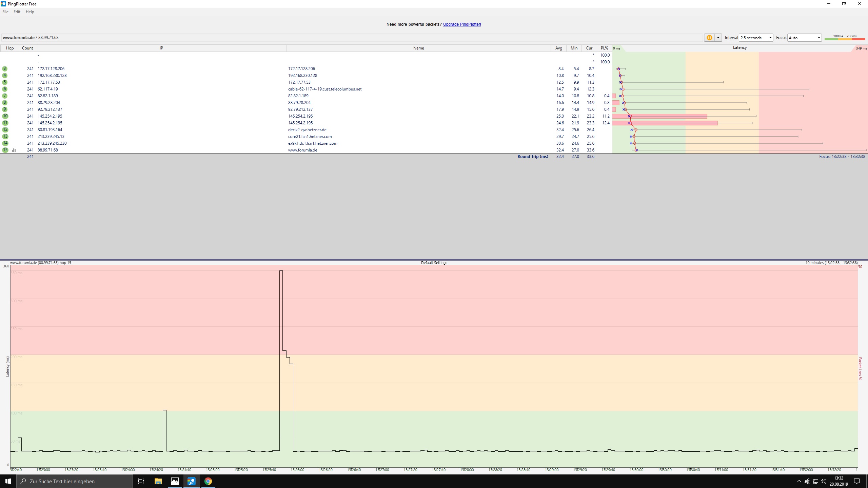The width and height of the screenshot is (868, 488).
Task: Click name decix2-gw.hetzner.de
Action: click(x=307, y=130)
